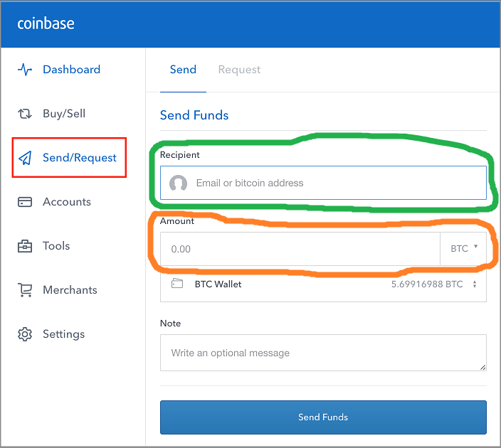Click the Dashboard pulse icon
The height and width of the screenshot is (448, 501).
click(25, 69)
